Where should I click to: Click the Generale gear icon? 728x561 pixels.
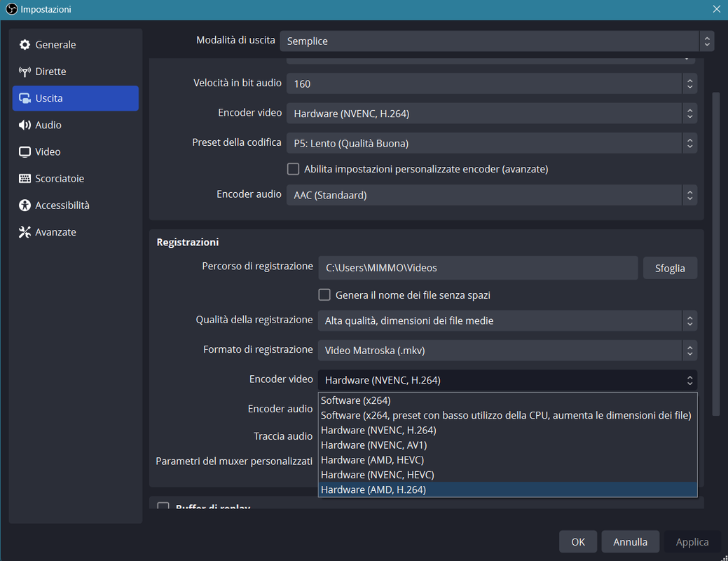point(25,45)
